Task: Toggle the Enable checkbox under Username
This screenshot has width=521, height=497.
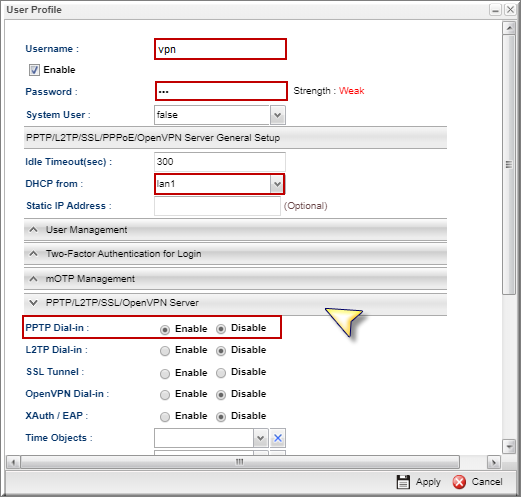Action: [x=34, y=70]
